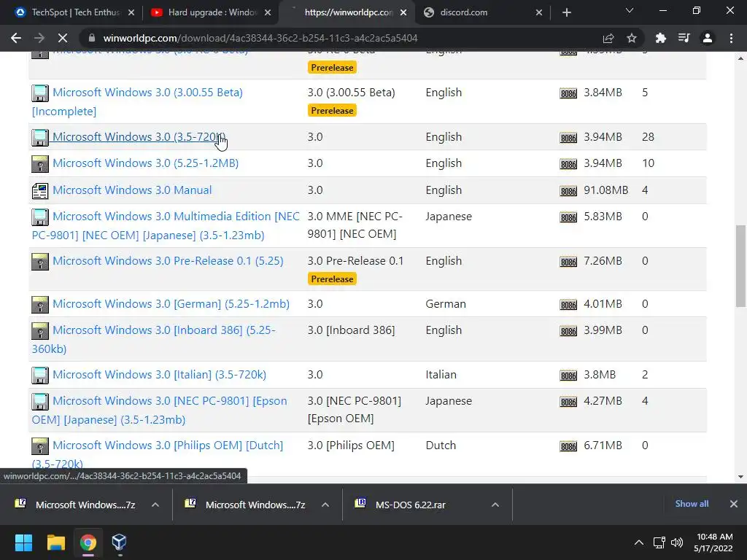Open Windows 3.0 [German] (5.25-1.2mb) link
This screenshot has width=747, height=560.
point(171,304)
